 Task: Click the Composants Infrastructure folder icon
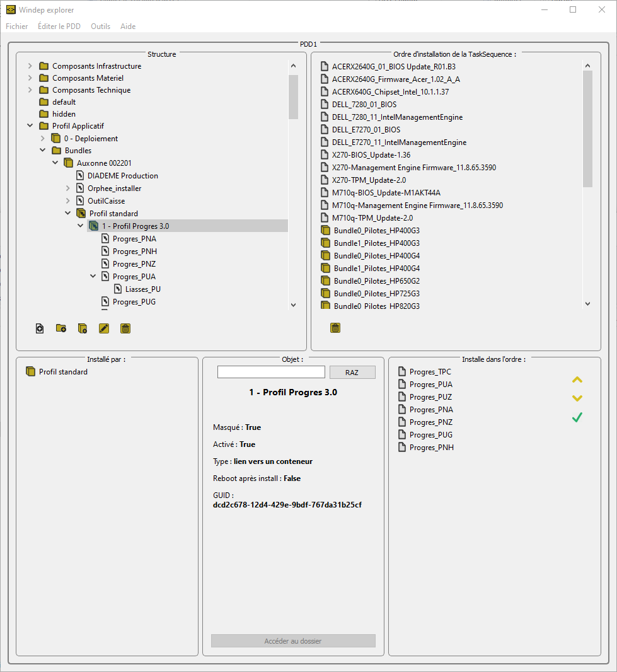point(43,66)
